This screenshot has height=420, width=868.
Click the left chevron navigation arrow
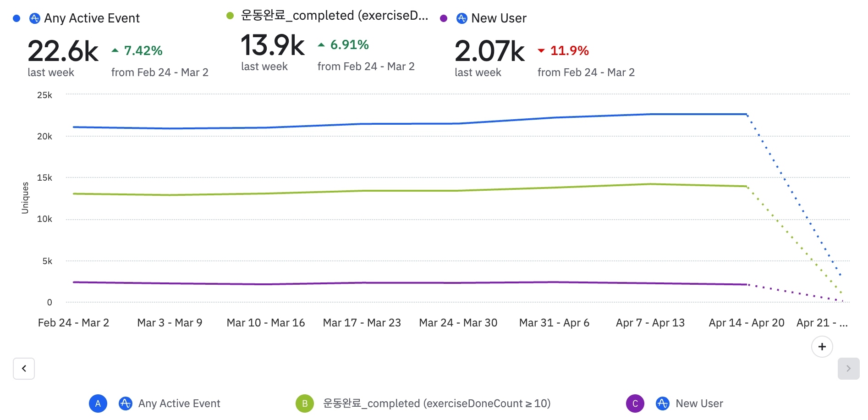[x=24, y=368]
